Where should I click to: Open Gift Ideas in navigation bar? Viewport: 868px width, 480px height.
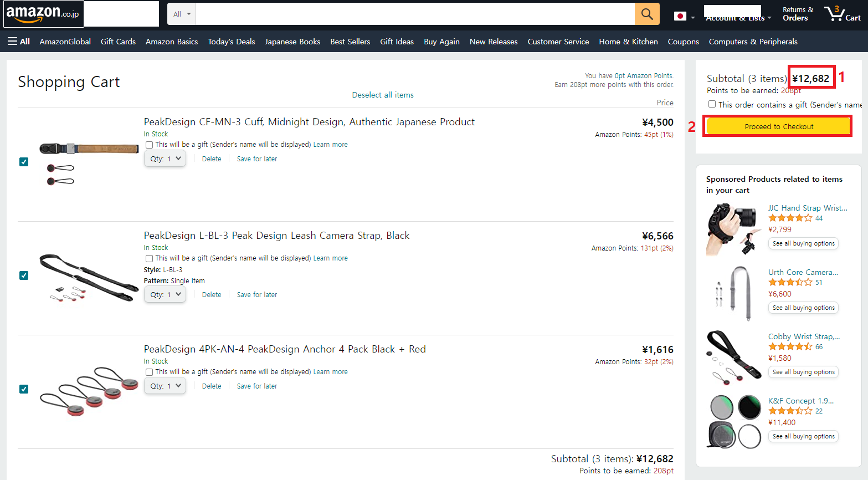(397, 42)
